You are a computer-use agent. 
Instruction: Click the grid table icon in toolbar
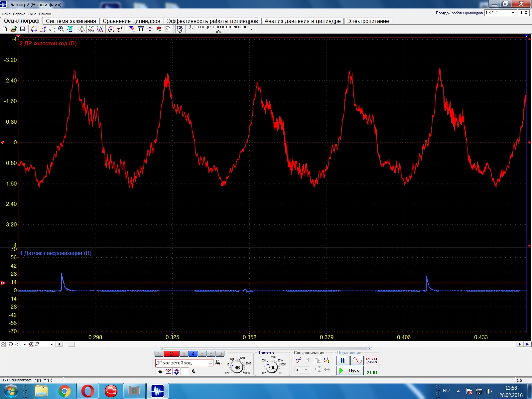pos(141,29)
